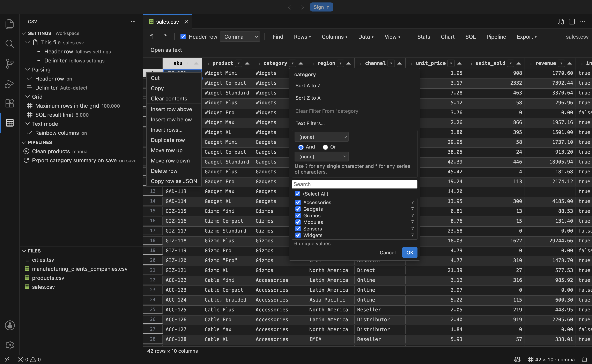Select the Or radio button
This screenshot has height=364, width=592.
[325, 147]
